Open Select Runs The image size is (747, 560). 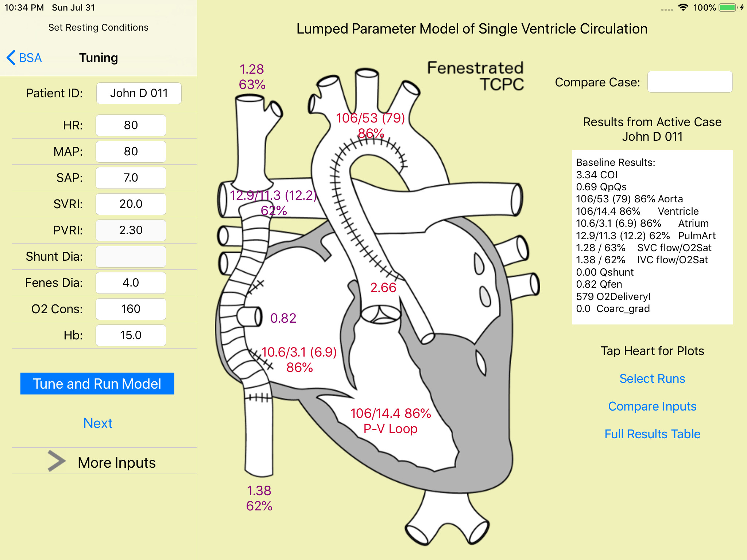[x=652, y=378]
